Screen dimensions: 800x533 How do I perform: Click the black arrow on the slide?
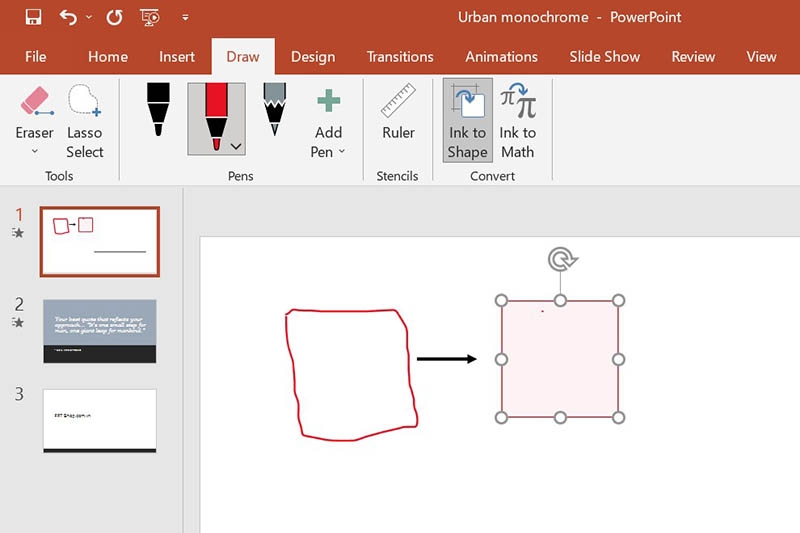[447, 359]
